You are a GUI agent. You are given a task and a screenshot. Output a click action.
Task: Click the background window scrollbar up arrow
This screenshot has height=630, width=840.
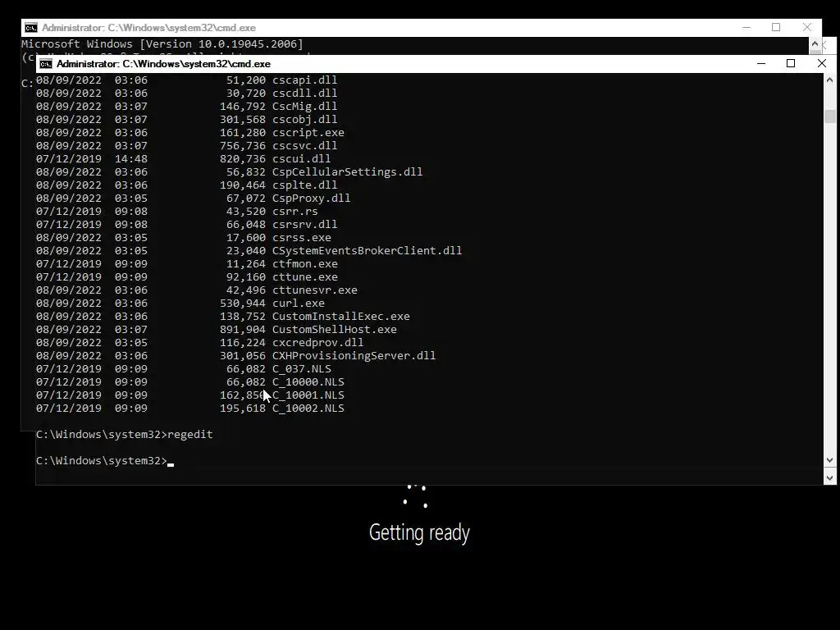[815, 44]
